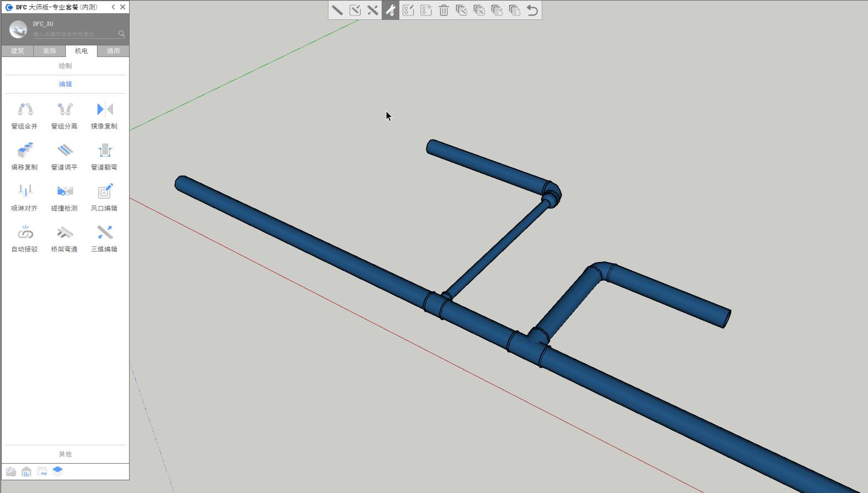Toggle the blue layers icon at panel bottom
The width and height of the screenshot is (868, 493).
58,471
